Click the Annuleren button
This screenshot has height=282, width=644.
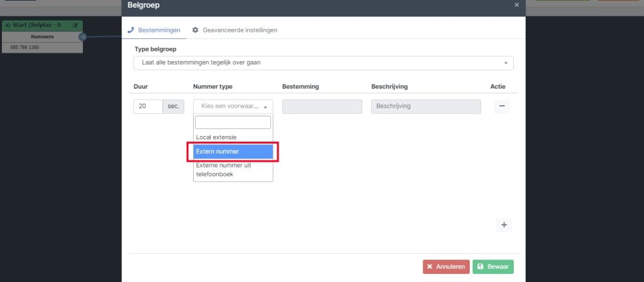click(446, 267)
